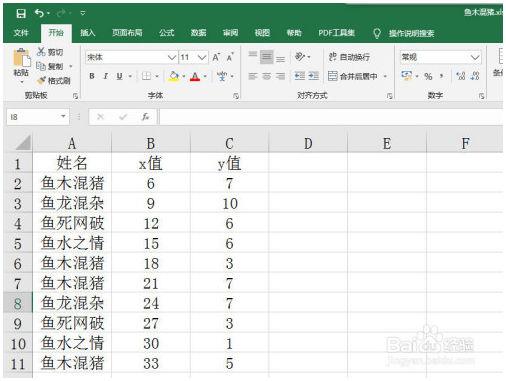The width and height of the screenshot is (506, 381).
Task: Open the 剪贴板 dialog launcher
Action: pyautogui.click(x=75, y=96)
